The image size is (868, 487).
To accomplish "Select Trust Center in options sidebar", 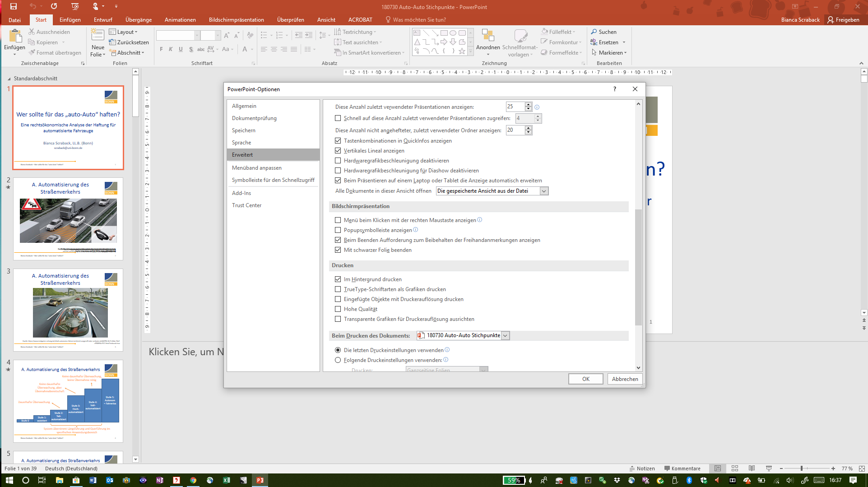I will pyautogui.click(x=273, y=205).
